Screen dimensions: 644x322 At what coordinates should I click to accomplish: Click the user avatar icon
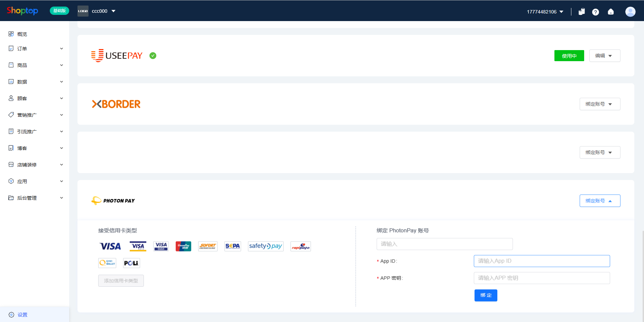click(x=631, y=12)
